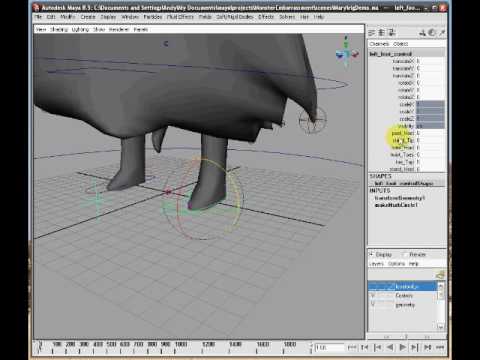480x360 pixels.
Task: Open the Layers menu in layer editor
Action: tap(376, 264)
